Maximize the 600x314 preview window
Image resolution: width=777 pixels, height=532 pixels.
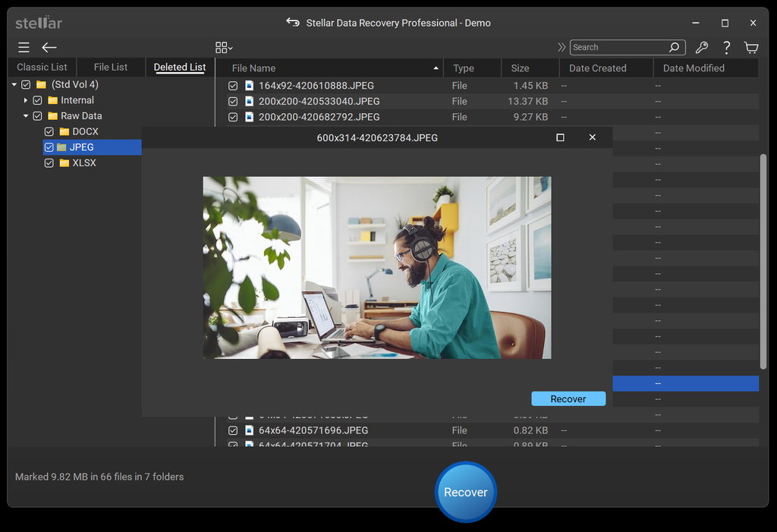point(560,137)
